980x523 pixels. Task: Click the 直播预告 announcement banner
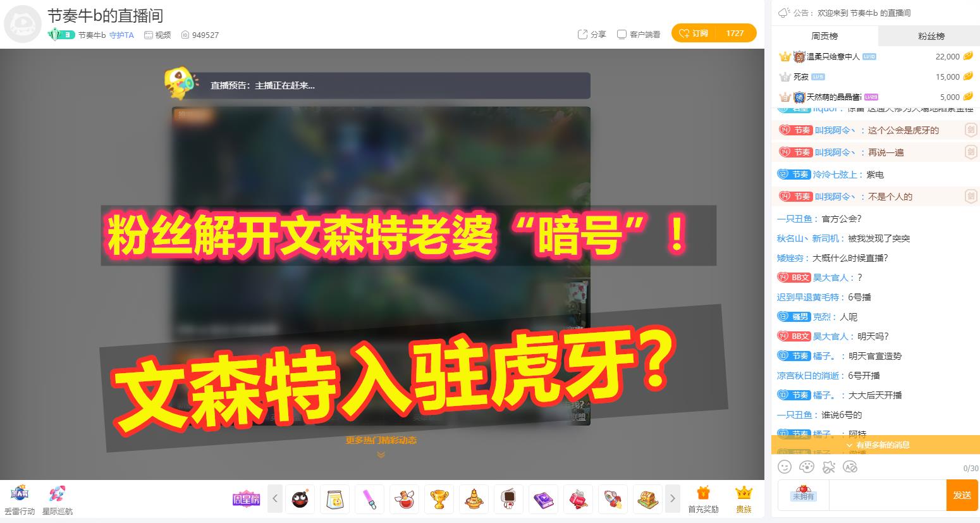381,85
